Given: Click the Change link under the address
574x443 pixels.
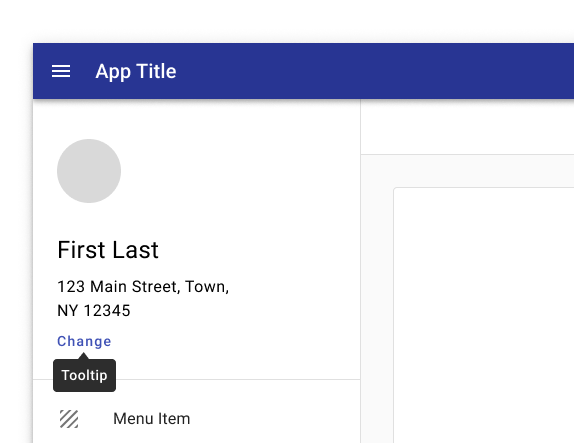Looking at the screenshot, I should (x=84, y=341).
